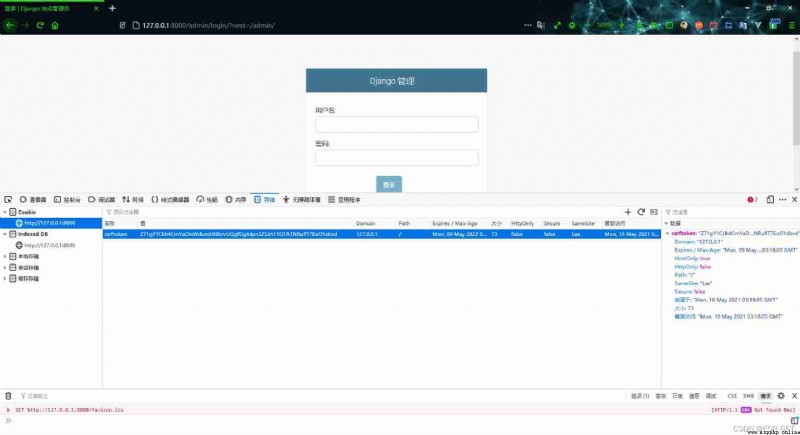The image size is (800, 435).
Task: Click the translate icon in address bar
Action: (541, 25)
